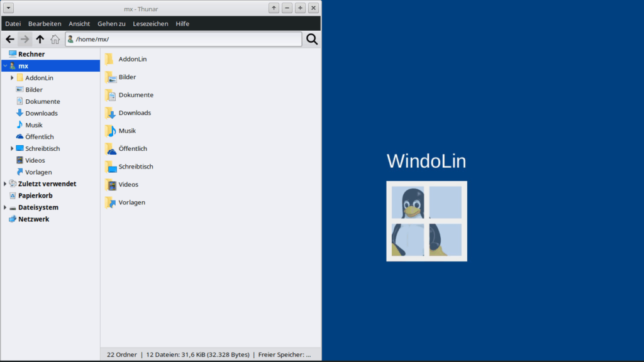Expand the Schreibtisch tree node
The image size is (644, 362).
click(x=12, y=148)
